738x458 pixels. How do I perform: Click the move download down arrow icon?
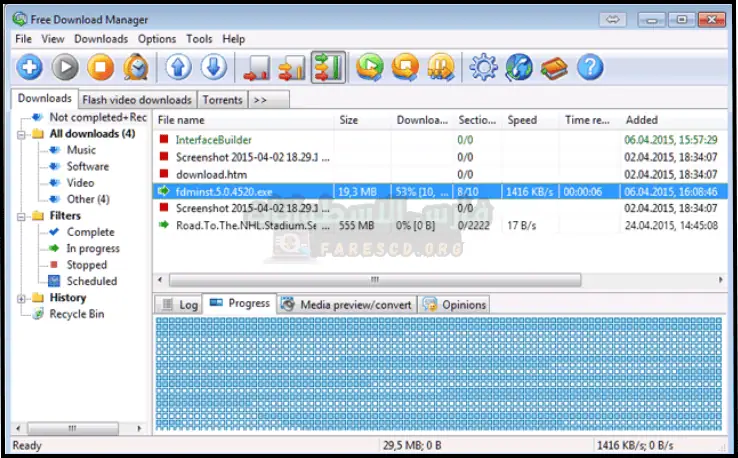[x=215, y=67]
